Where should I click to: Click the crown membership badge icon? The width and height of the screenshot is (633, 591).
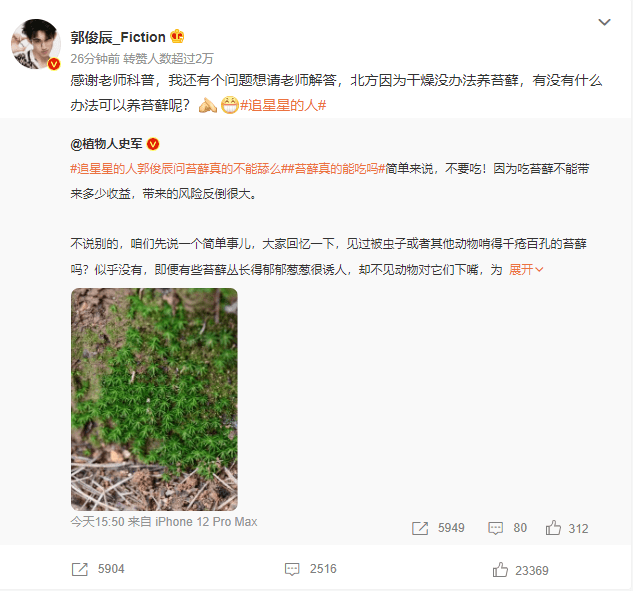point(177,37)
